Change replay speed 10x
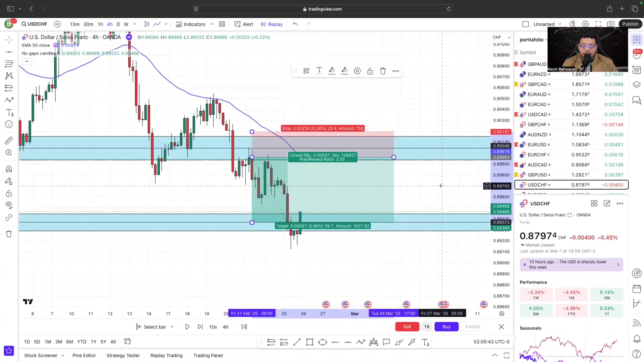Image resolution: width=644 pixels, height=362 pixels. click(213, 327)
